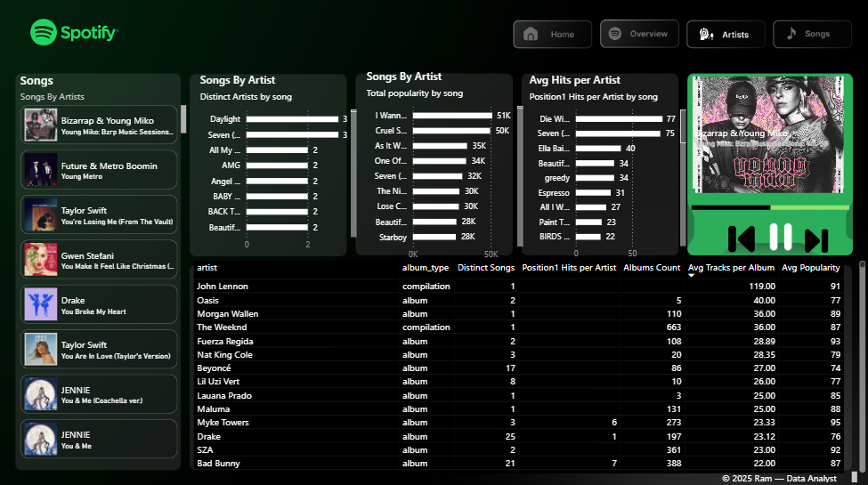The height and width of the screenshot is (485, 868).
Task: Switch to the Overview page
Action: click(639, 34)
